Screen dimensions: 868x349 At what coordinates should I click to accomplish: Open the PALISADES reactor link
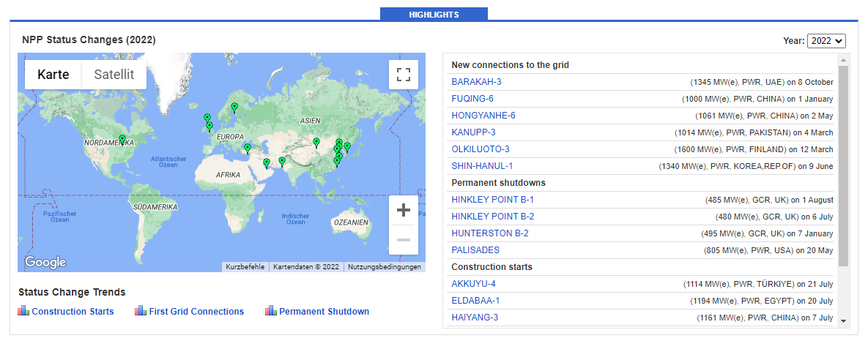475,250
